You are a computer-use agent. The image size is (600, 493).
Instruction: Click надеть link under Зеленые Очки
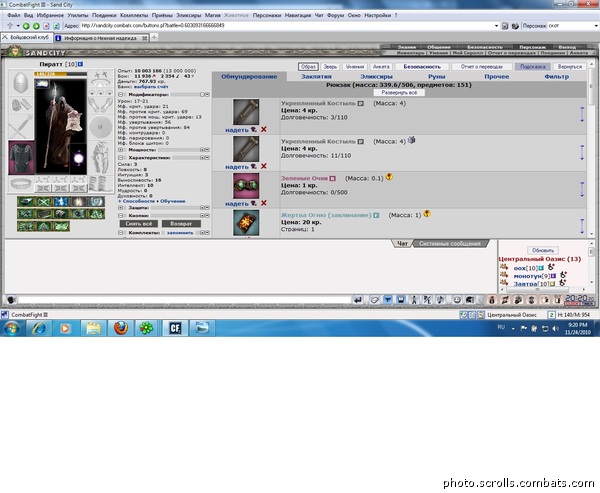pyautogui.click(x=237, y=204)
